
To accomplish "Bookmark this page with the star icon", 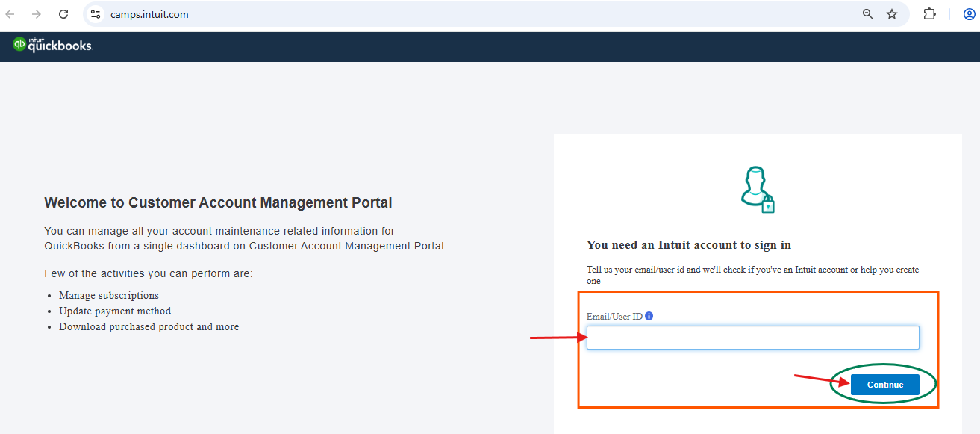I will coord(892,14).
